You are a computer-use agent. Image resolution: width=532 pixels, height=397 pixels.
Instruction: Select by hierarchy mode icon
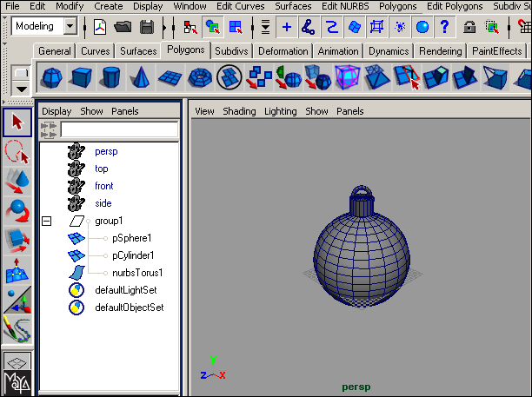point(190,27)
